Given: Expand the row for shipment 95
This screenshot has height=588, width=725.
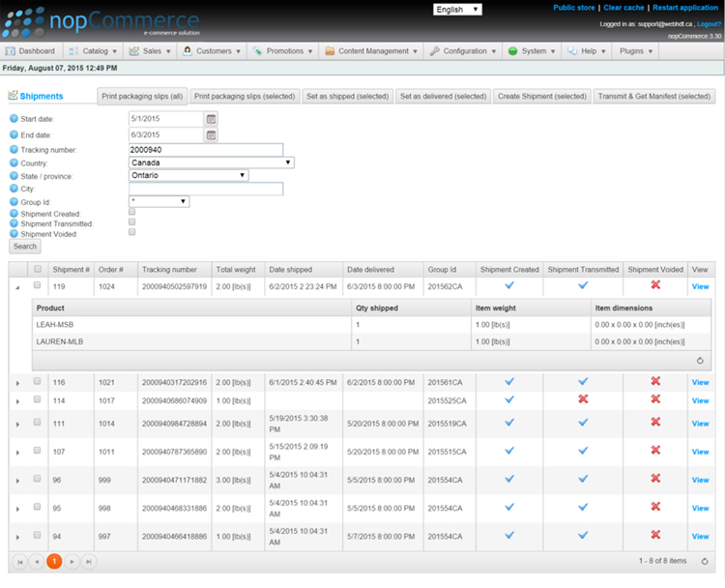Looking at the screenshot, I should [x=17, y=509].
